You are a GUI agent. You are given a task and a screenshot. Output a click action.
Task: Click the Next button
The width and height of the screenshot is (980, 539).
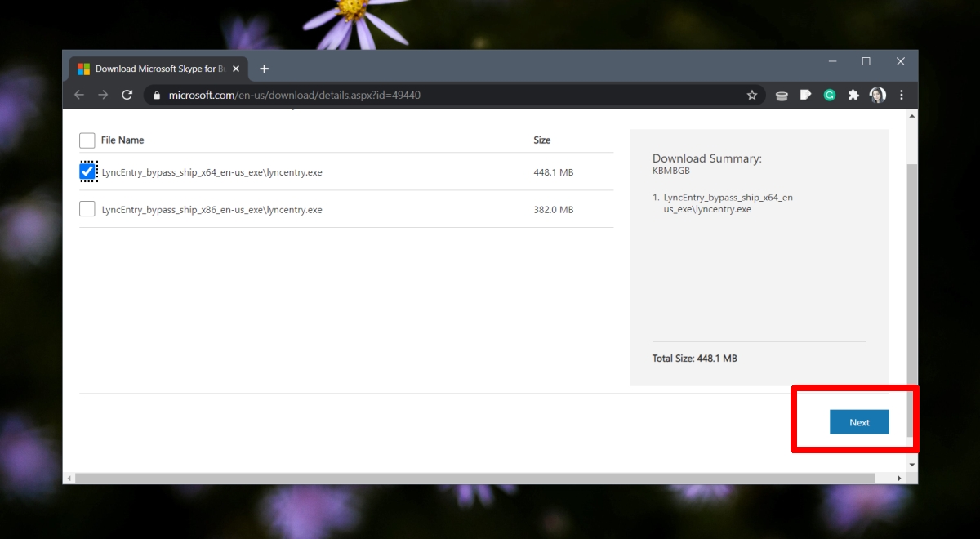click(x=859, y=422)
